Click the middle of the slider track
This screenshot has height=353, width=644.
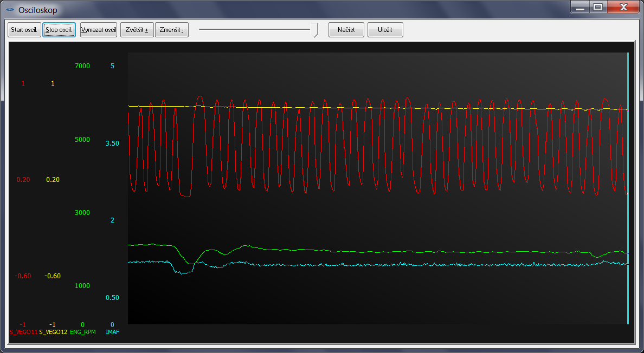pos(256,29)
